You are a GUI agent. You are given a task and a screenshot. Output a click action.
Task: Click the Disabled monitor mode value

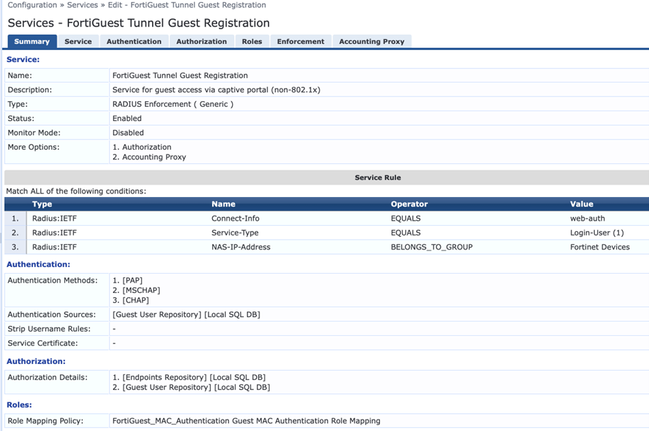coord(128,133)
